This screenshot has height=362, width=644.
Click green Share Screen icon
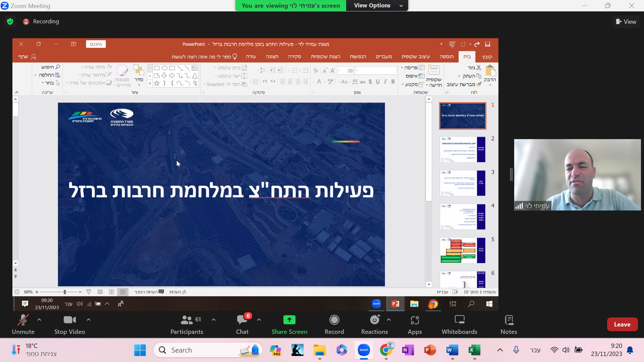(289, 320)
